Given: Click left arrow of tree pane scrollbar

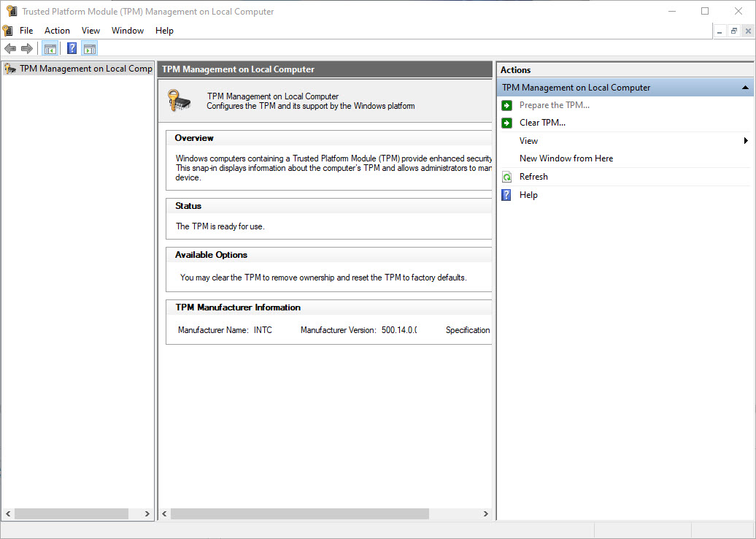Looking at the screenshot, I should pyautogui.click(x=8, y=514).
